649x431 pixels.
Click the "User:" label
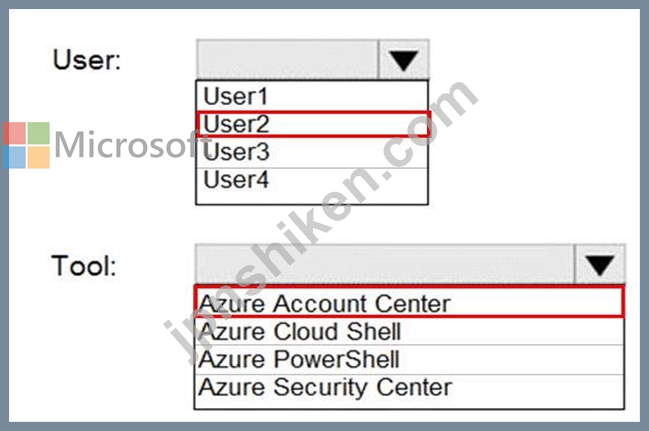86,60
